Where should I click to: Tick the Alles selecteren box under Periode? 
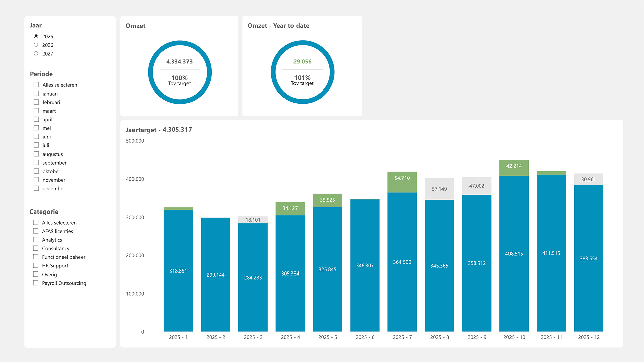point(36,85)
